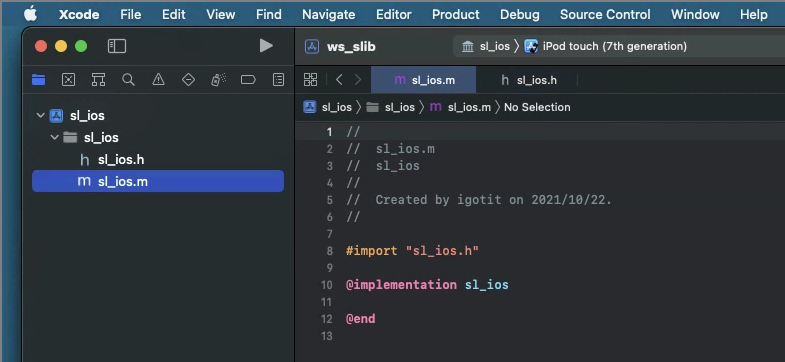The image size is (785, 362).
Task: Collapse the sl_ios project root
Action: tap(41, 116)
